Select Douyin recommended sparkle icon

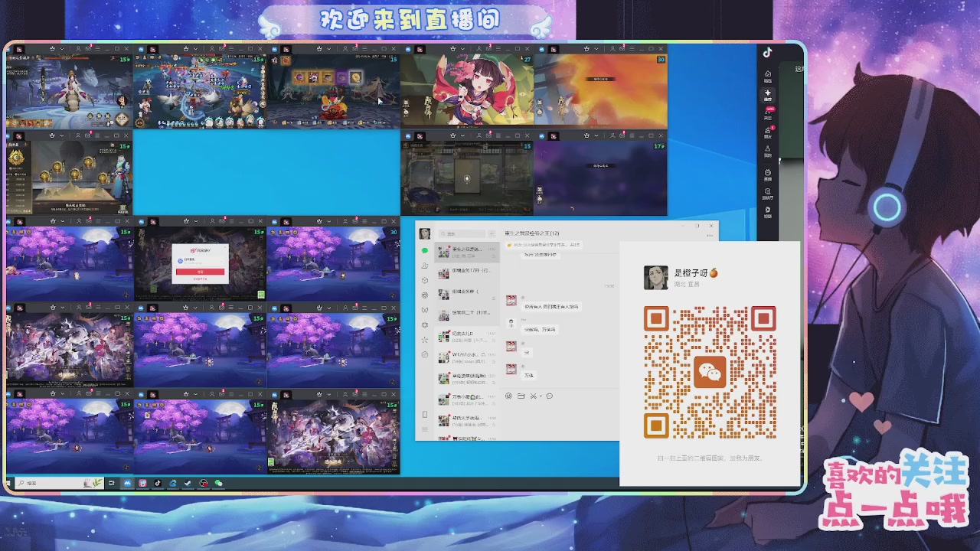(768, 95)
